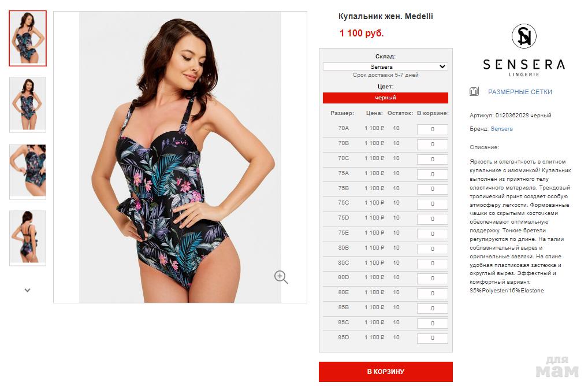Open the Sensera brand link

tap(501, 129)
